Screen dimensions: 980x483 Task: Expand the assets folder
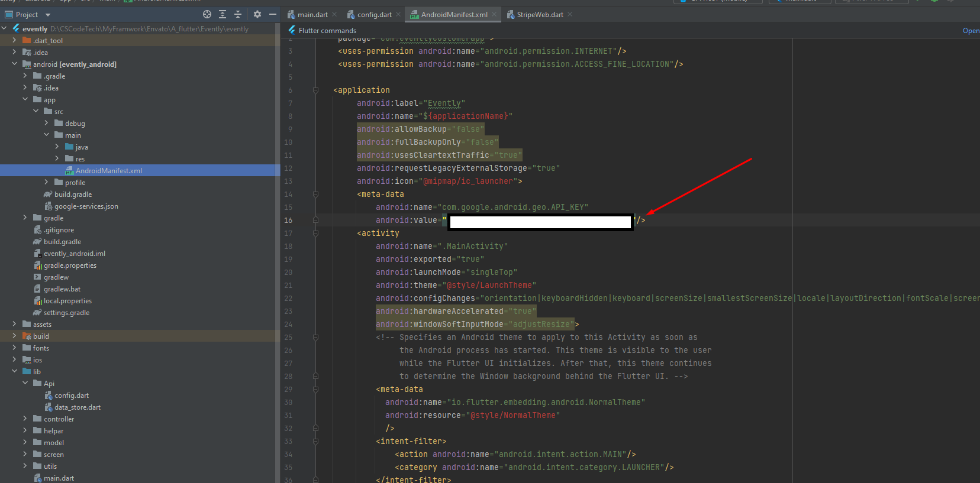(x=14, y=324)
